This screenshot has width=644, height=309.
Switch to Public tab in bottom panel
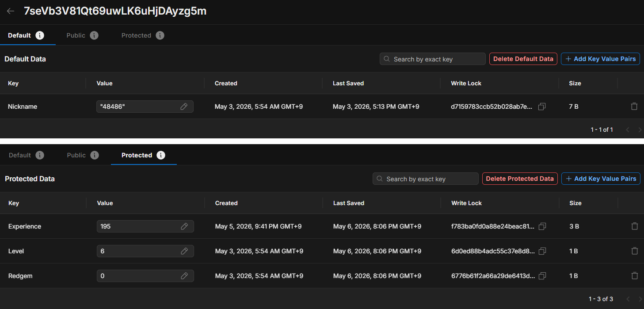76,155
